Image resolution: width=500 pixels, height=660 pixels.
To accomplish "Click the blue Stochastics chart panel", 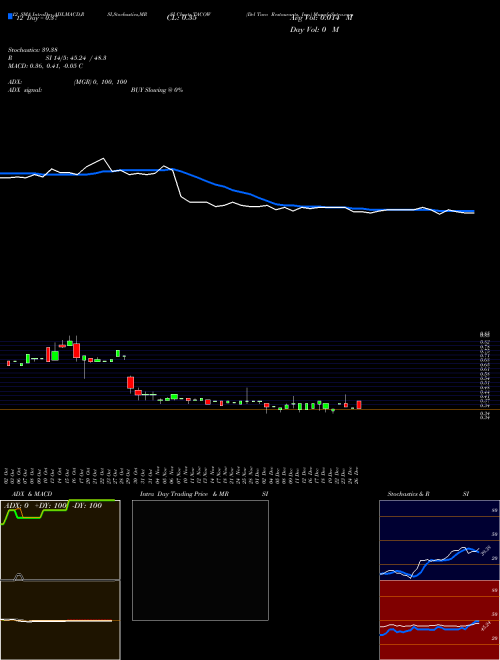I will (439, 540).
